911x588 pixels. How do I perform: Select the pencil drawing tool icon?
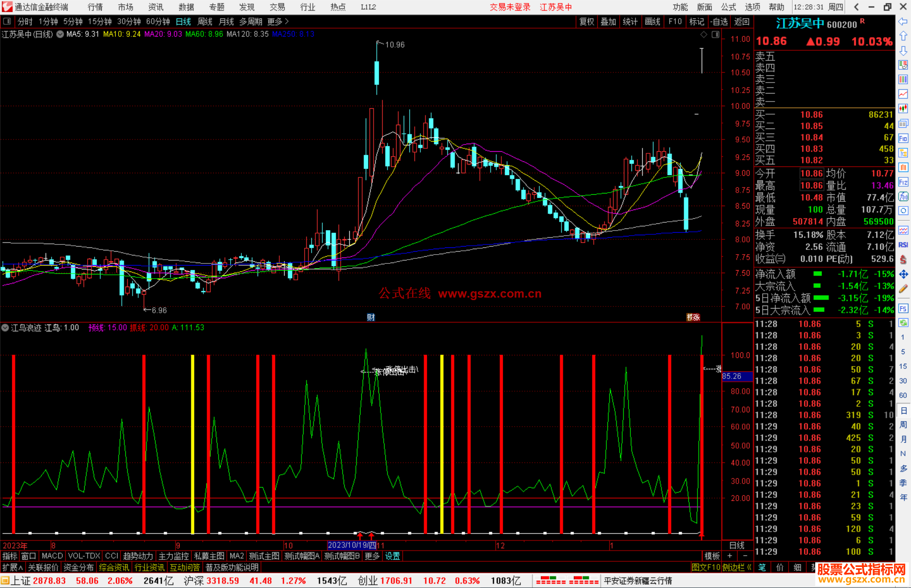point(903,289)
